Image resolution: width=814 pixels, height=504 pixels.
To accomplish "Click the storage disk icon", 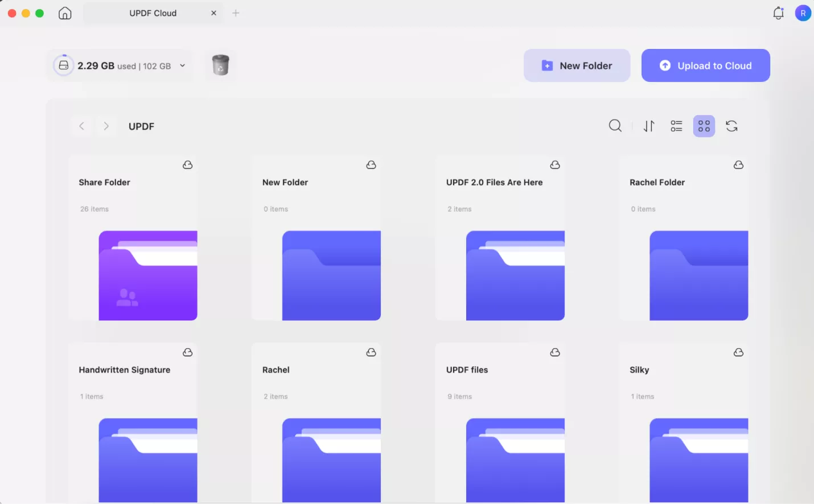I will click(x=64, y=65).
